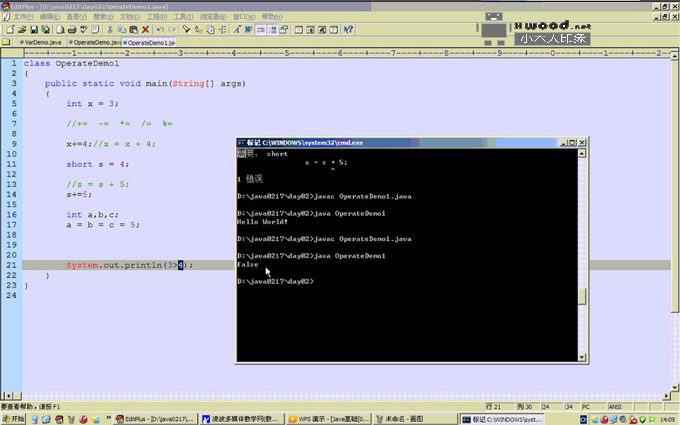Click the cmd window scroll-up arrow
Screen dimensions: 680x425
tap(582, 153)
